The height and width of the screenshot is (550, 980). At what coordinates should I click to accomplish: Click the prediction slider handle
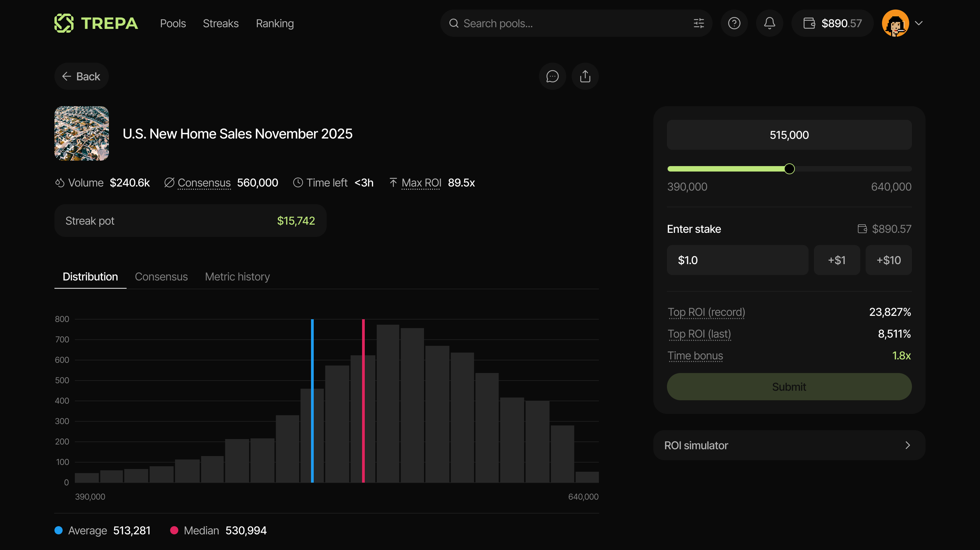(789, 168)
